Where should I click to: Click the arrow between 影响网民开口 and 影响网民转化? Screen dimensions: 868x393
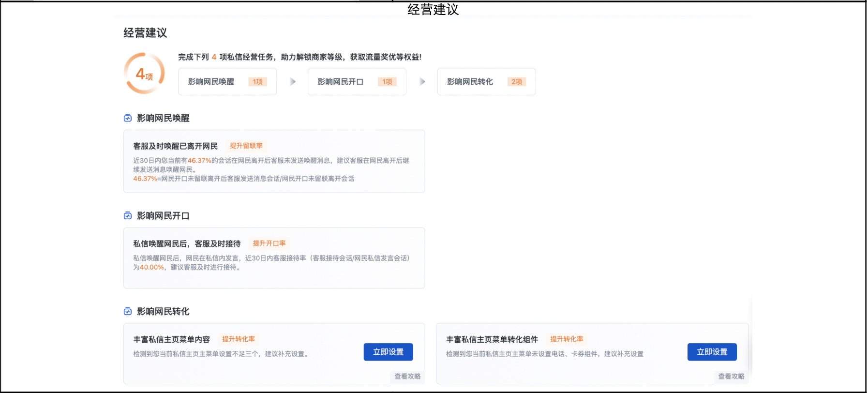[x=422, y=82]
